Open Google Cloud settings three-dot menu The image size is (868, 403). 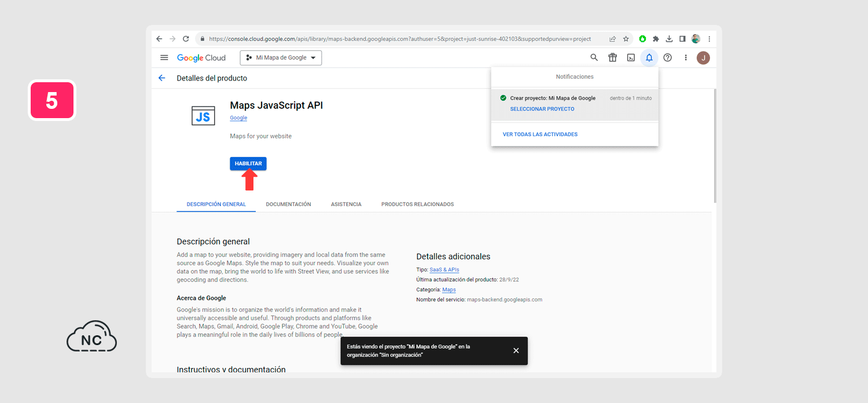tap(686, 57)
